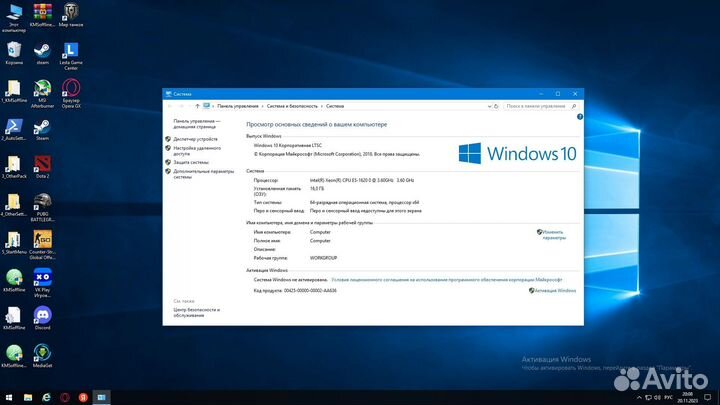Viewport: 720px width, 405px height.
Task: Open the This PC desktop icon
Action: (14, 17)
